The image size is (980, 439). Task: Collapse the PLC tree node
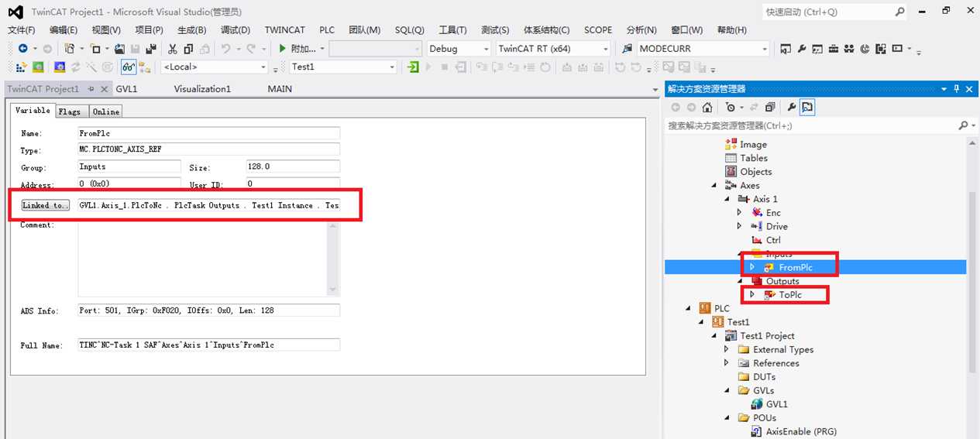click(688, 308)
